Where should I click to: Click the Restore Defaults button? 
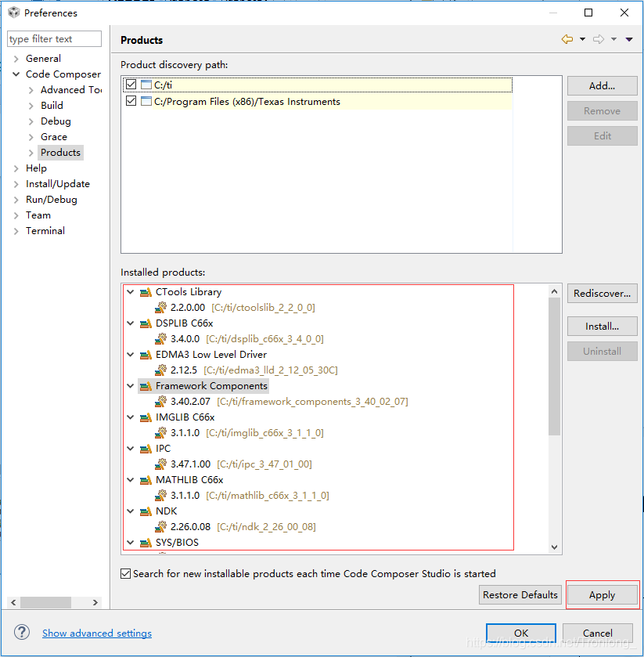point(520,595)
